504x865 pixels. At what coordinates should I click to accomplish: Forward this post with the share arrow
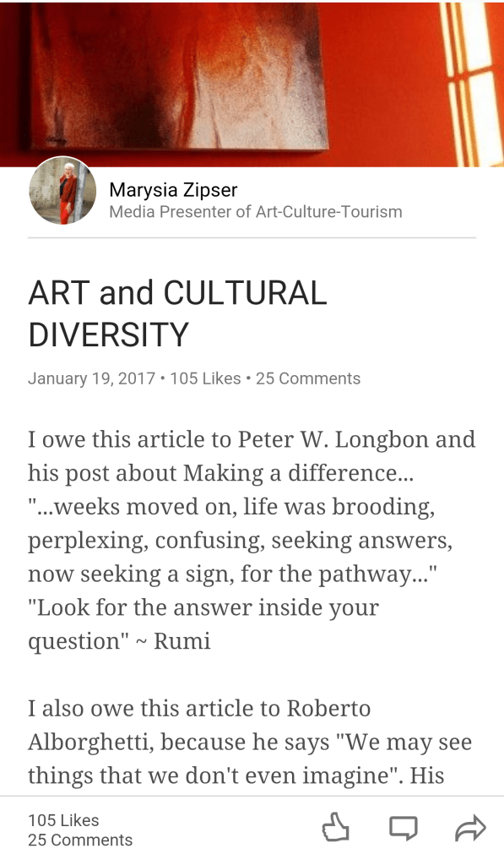coord(469,828)
